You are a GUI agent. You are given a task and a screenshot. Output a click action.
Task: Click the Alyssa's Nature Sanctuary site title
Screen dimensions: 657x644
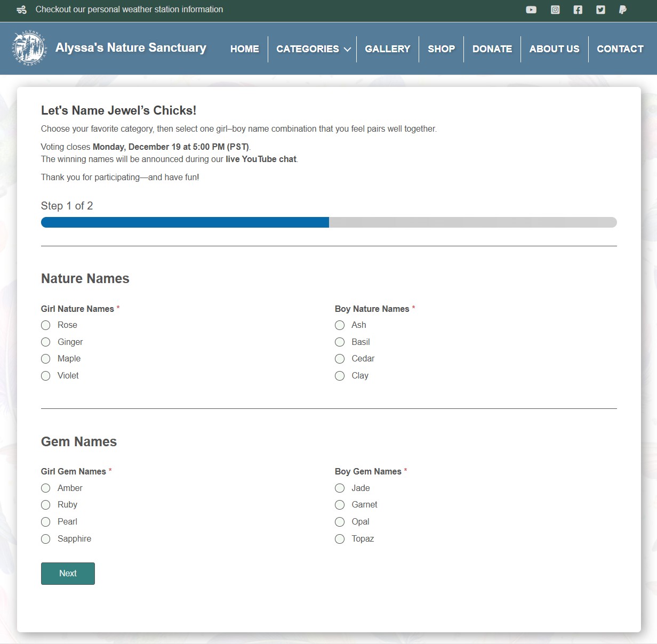[131, 48]
